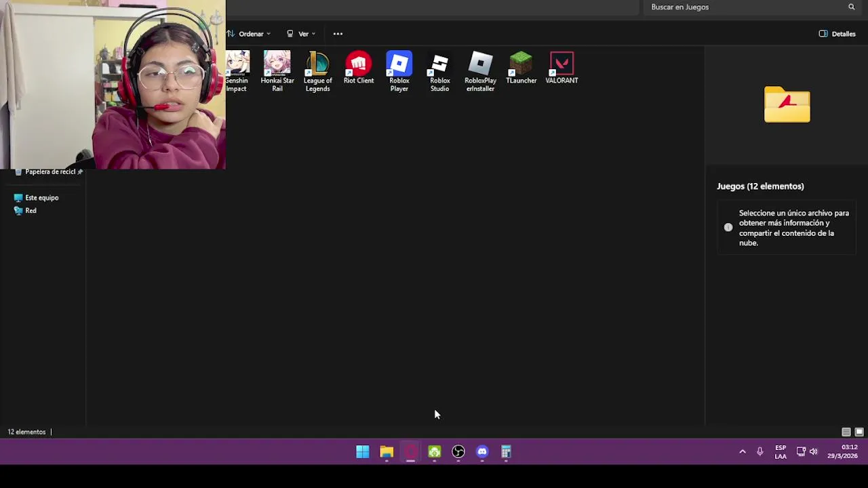Select the VALORANT shortcut
Screen dimensions: 868x488
pyautogui.click(x=561, y=68)
